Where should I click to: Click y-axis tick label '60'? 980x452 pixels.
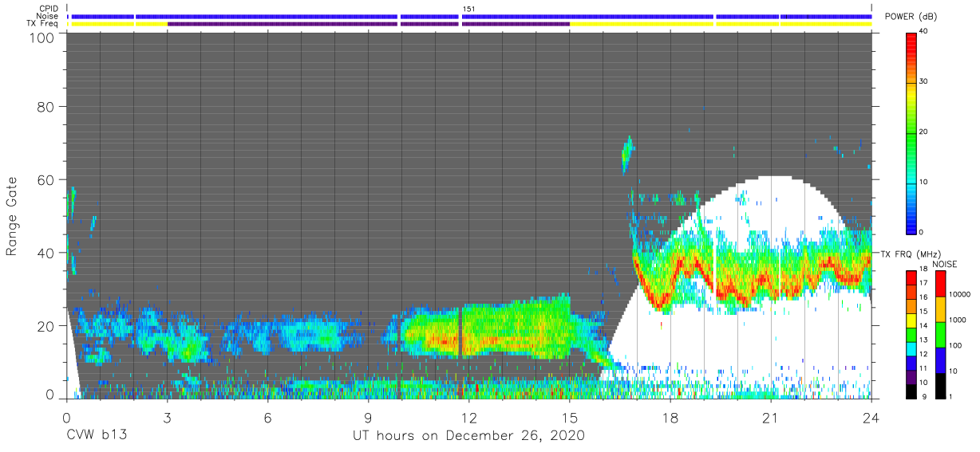coord(45,179)
